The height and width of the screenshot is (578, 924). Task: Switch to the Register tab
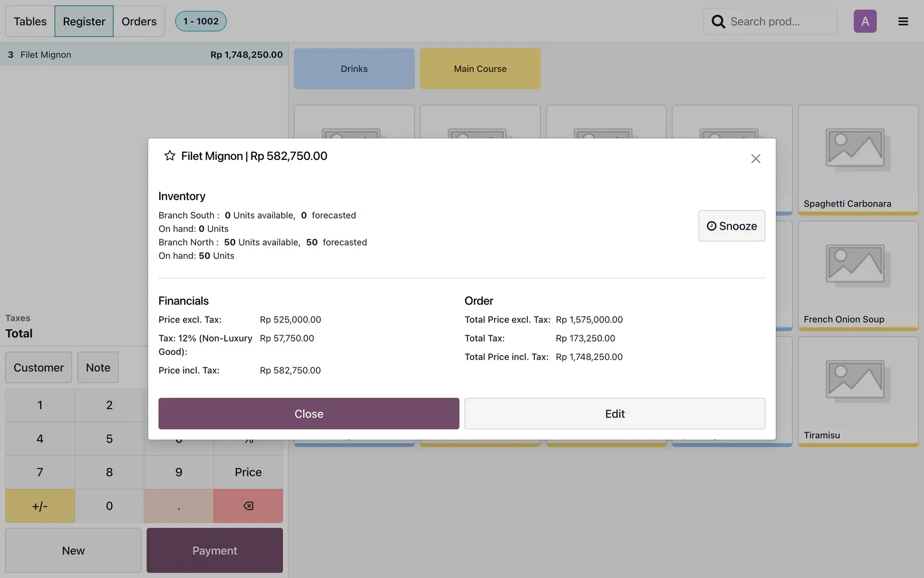[x=84, y=21]
